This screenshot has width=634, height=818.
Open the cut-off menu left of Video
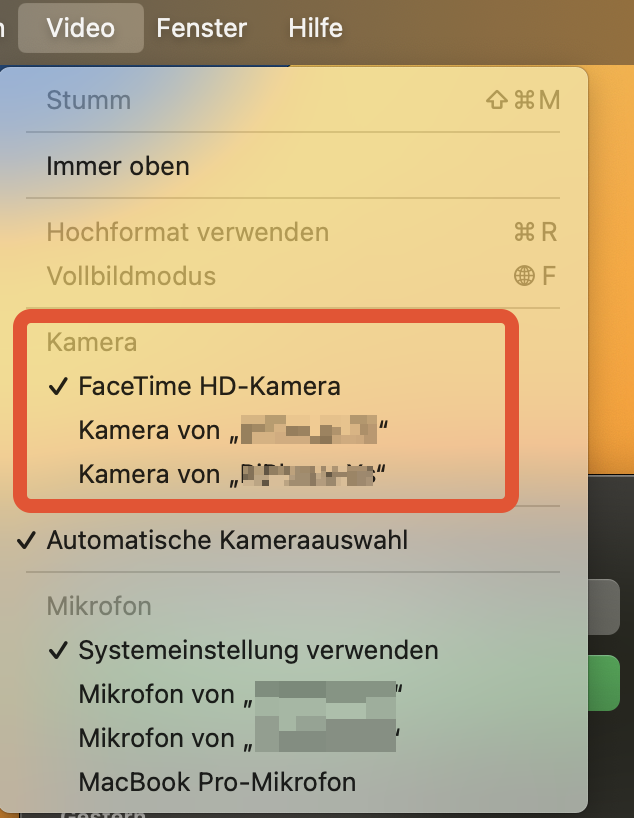pos(4,28)
